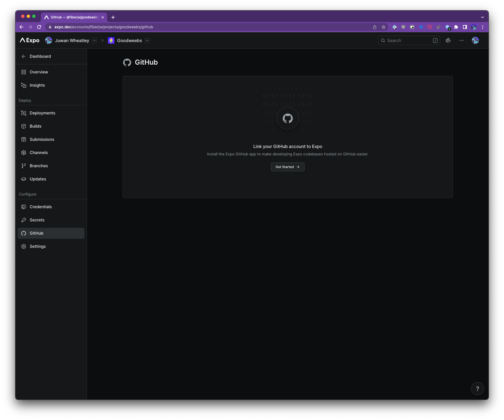Viewport: 504px width, 420px height.
Task: Open the Secrets page
Action: (51, 220)
